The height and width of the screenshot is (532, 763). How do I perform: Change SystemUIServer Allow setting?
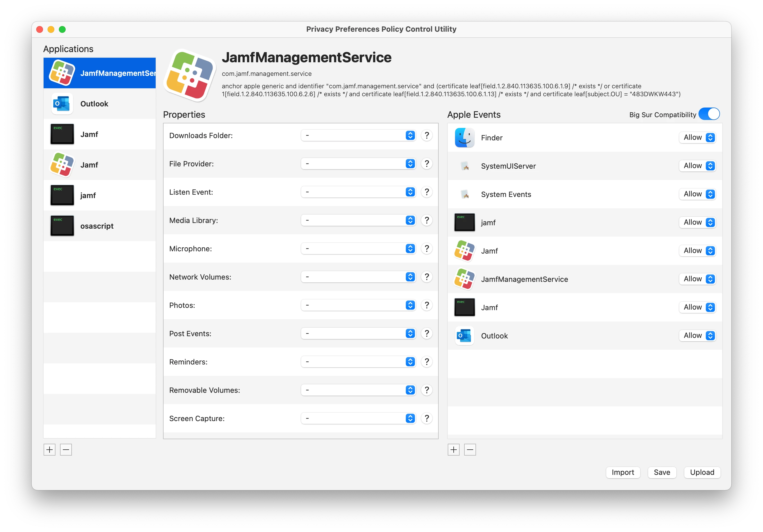click(698, 166)
